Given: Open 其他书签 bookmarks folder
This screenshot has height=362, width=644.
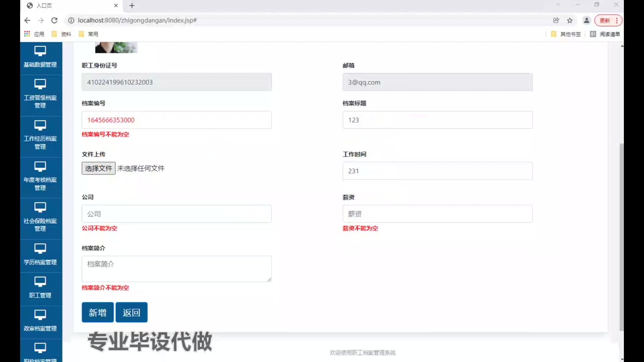Looking at the screenshot, I should 566,34.
